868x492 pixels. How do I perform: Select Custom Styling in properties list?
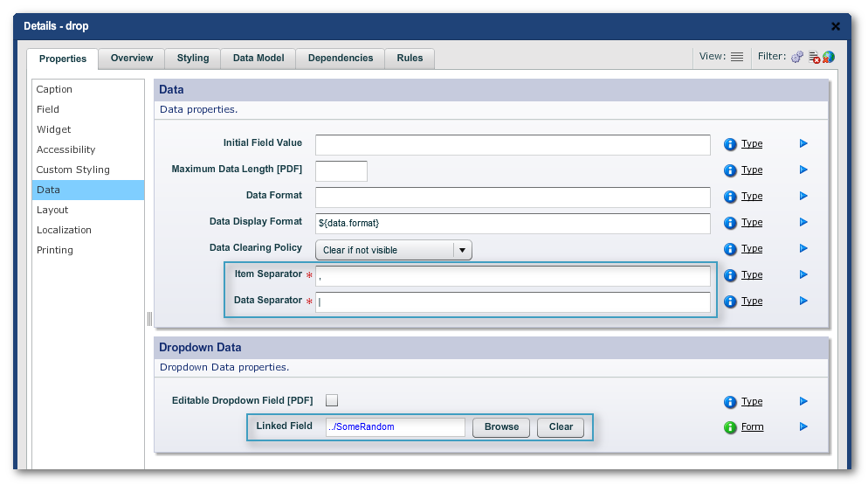point(88,170)
